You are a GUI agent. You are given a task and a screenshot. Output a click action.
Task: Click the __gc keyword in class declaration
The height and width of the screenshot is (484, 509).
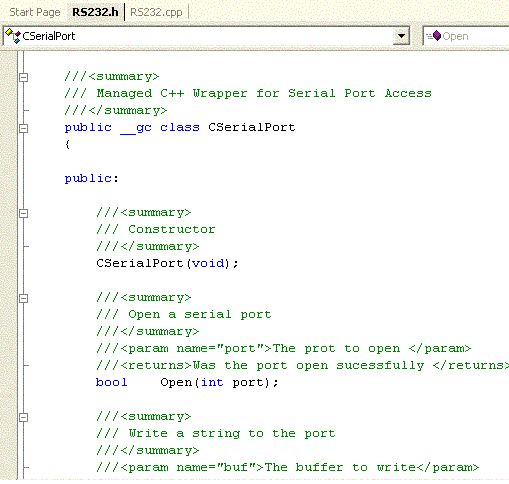point(136,128)
